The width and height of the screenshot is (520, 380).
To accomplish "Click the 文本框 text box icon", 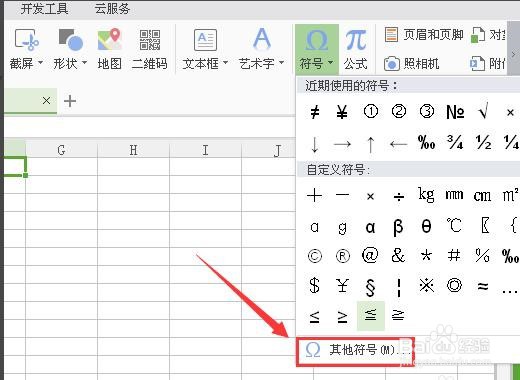I will tap(205, 40).
